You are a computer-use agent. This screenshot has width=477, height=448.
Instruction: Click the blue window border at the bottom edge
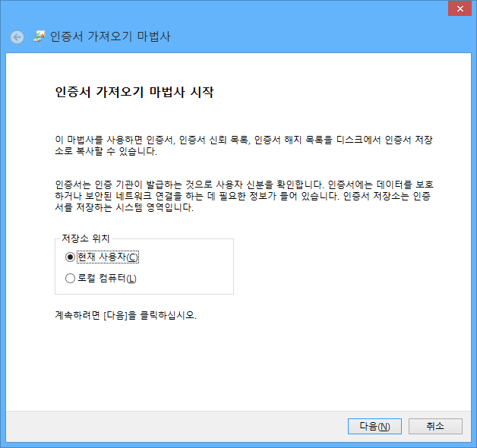[x=238, y=445]
